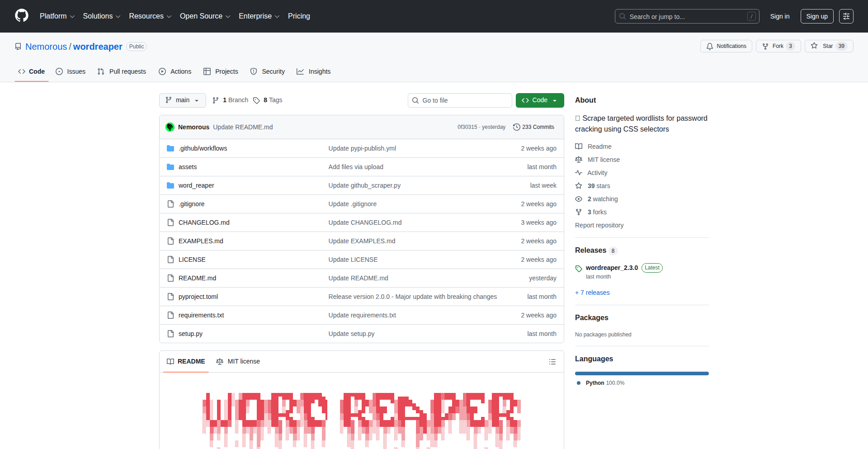Open the LICENSE file
The width and height of the screenshot is (868, 449).
tap(192, 260)
